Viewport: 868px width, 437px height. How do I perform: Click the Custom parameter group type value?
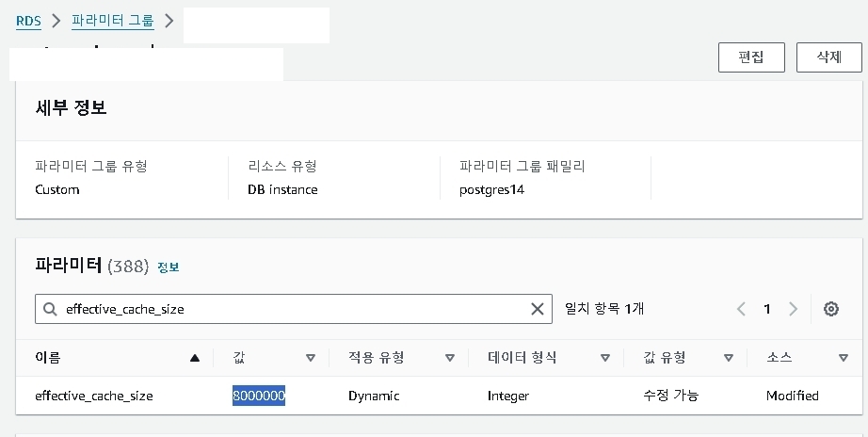point(57,190)
